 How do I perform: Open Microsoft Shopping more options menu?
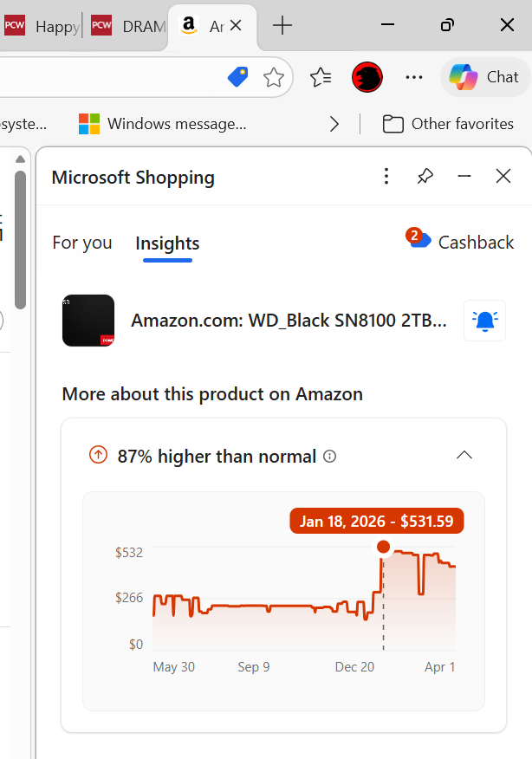(386, 177)
